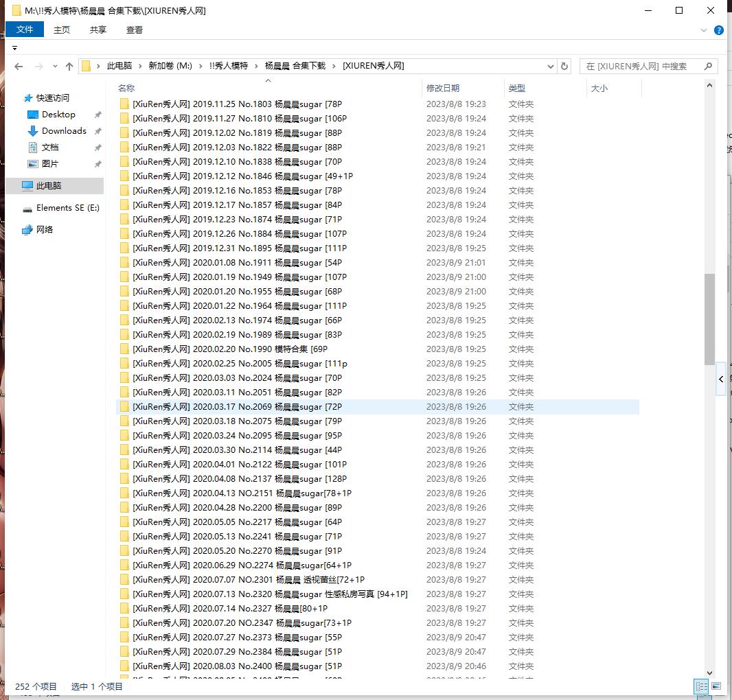Open the 文件 menu tab
732x700 pixels.
coord(25,30)
